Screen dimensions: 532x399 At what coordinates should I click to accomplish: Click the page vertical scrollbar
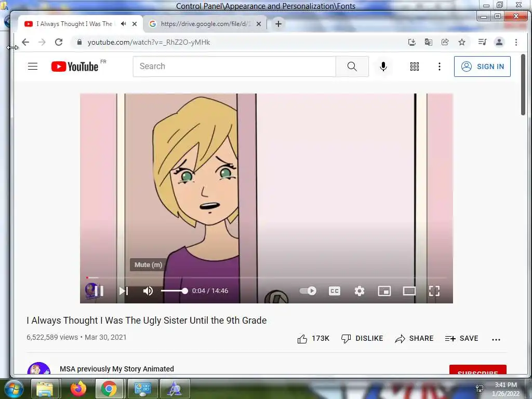[x=523, y=85]
